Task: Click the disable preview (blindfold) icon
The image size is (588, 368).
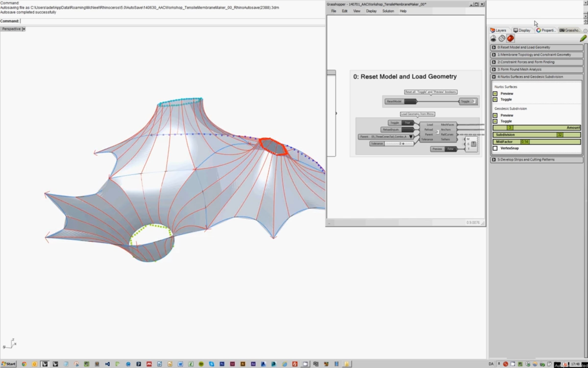Action: click(493, 39)
